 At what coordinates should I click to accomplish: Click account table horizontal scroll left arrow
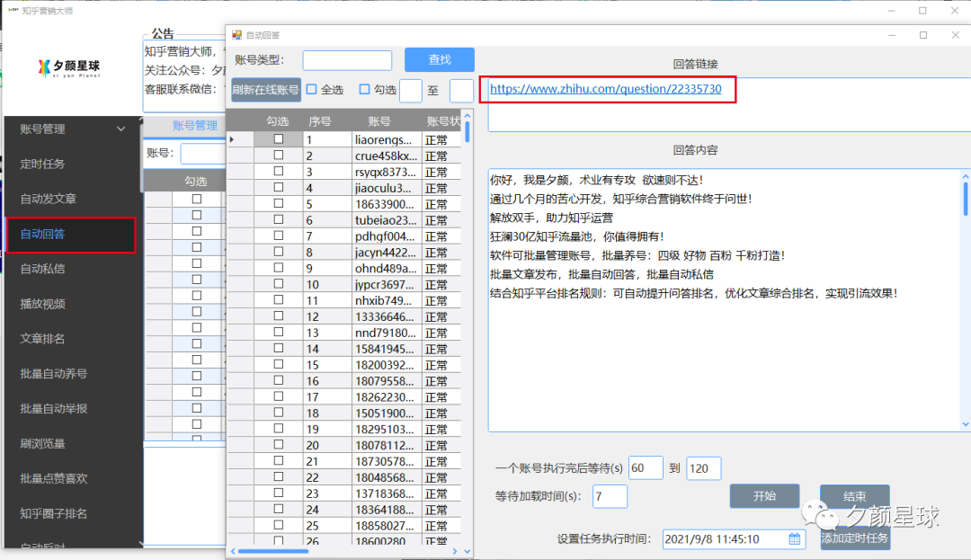pyautogui.click(x=234, y=551)
